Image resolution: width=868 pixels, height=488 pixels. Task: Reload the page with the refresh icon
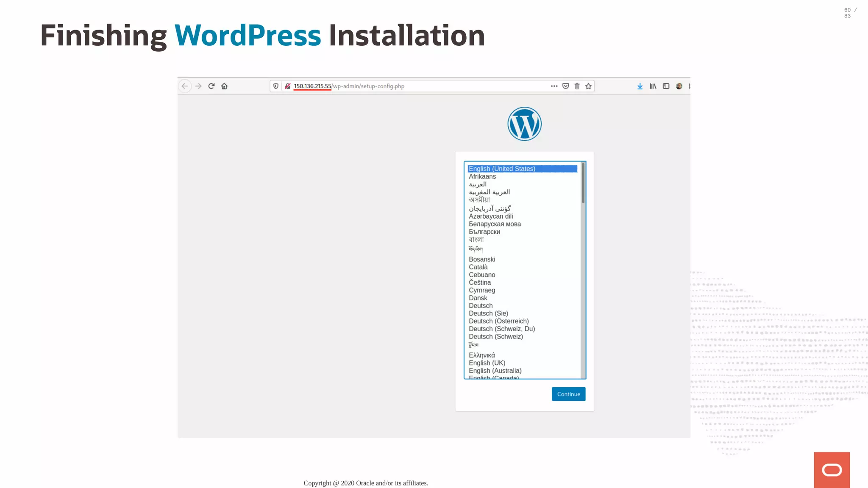coord(211,86)
